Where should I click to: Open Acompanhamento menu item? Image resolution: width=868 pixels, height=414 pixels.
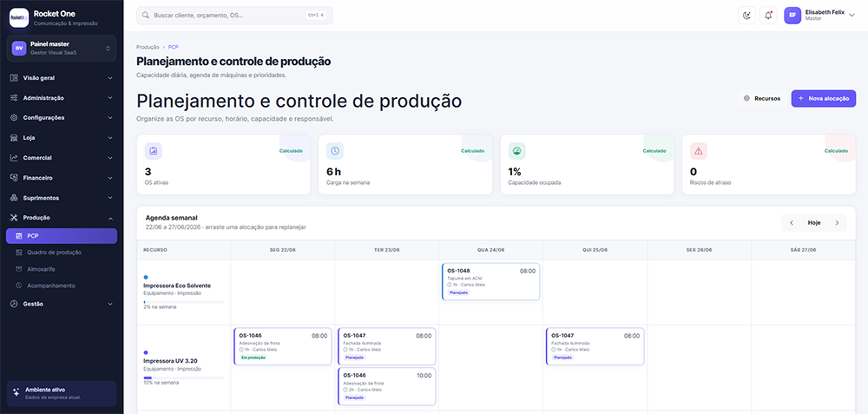(x=62, y=286)
